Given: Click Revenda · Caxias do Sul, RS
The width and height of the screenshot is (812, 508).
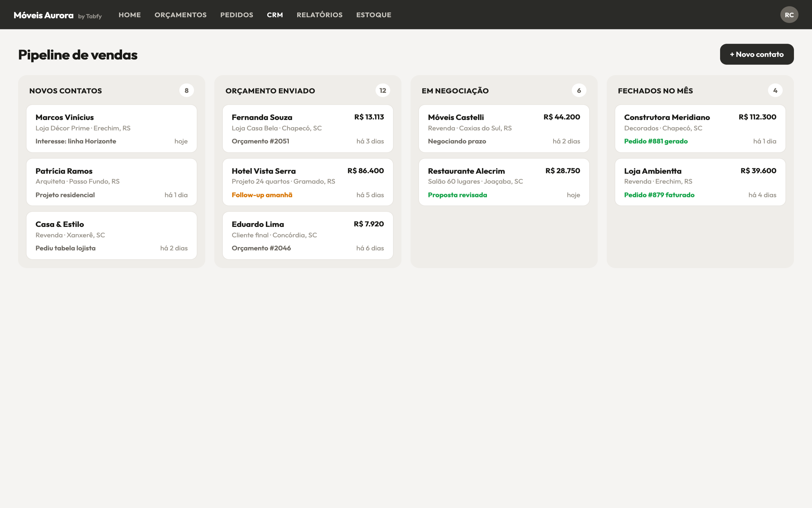Looking at the screenshot, I should [x=470, y=128].
